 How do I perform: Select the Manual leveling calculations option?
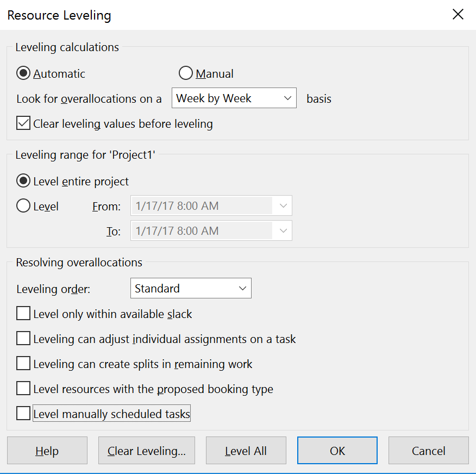click(186, 74)
